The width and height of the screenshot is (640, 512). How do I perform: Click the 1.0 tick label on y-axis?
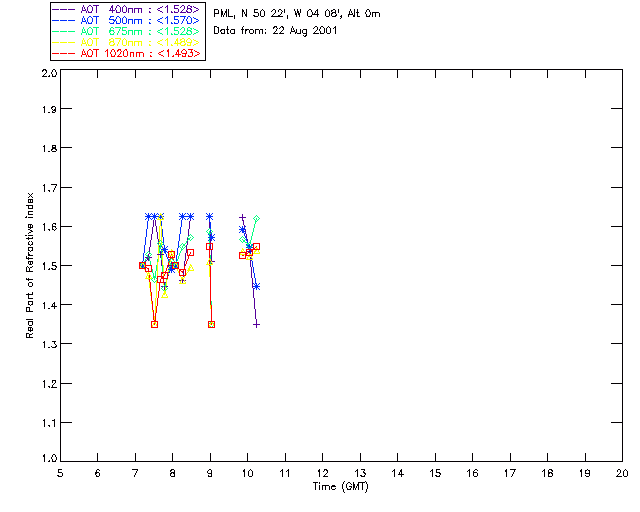(x=47, y=461)
